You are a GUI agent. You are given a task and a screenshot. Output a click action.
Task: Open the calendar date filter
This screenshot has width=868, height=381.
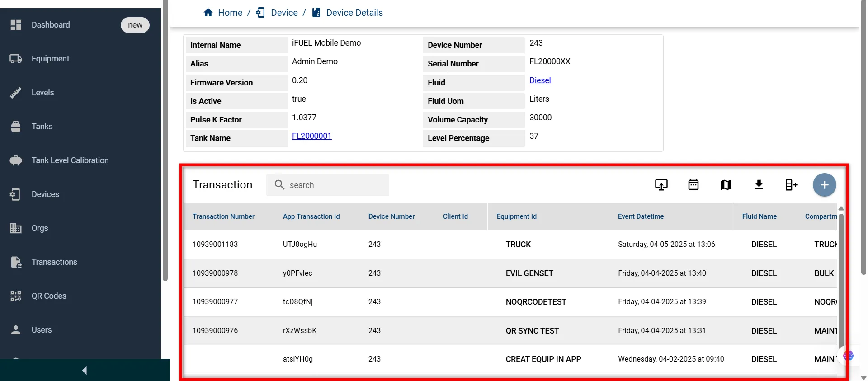(x=693, y=184)
